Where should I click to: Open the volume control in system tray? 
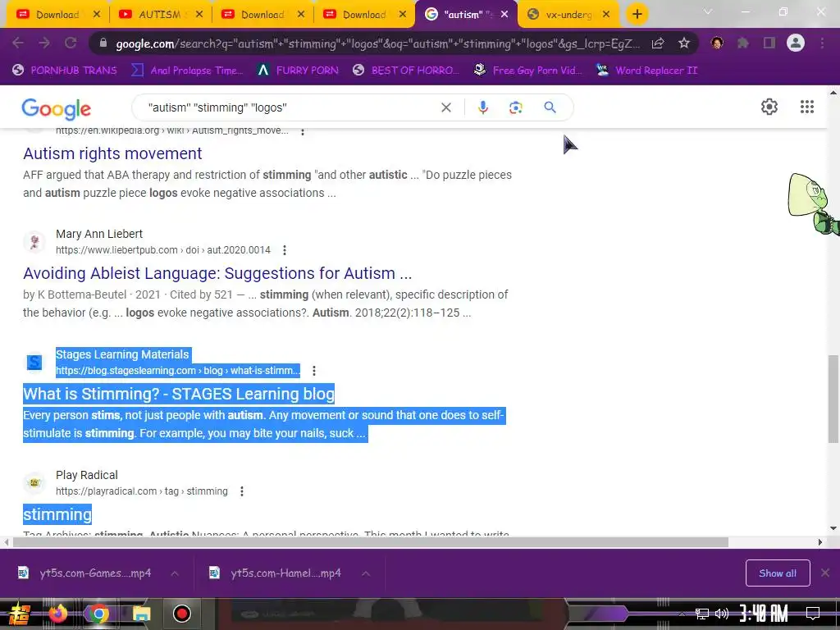point(722,614)
